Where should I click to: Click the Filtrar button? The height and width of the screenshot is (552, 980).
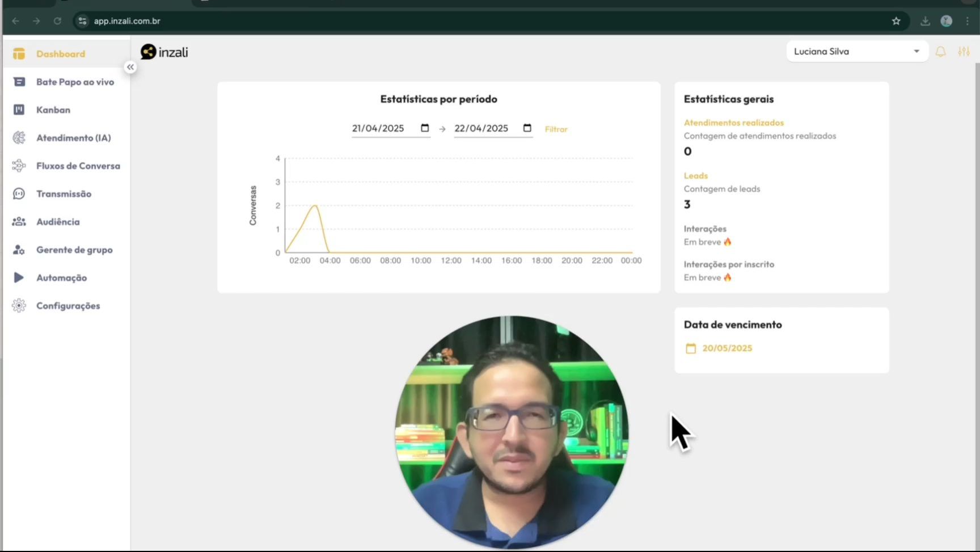point(556,129)
